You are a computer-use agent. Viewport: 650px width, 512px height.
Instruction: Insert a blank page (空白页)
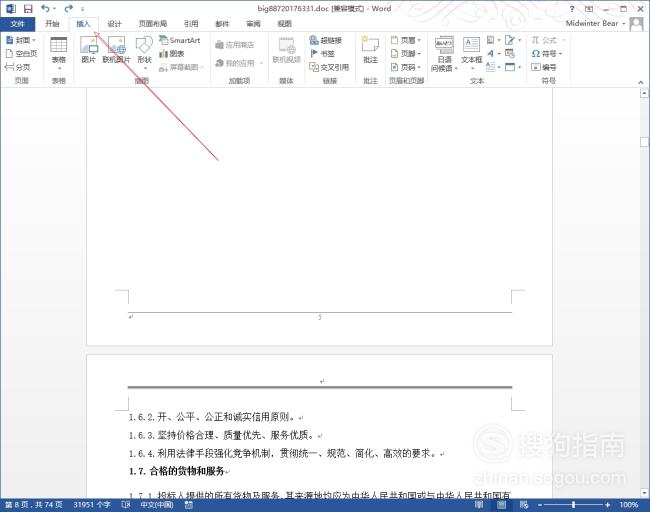click(x=21, y=53)
